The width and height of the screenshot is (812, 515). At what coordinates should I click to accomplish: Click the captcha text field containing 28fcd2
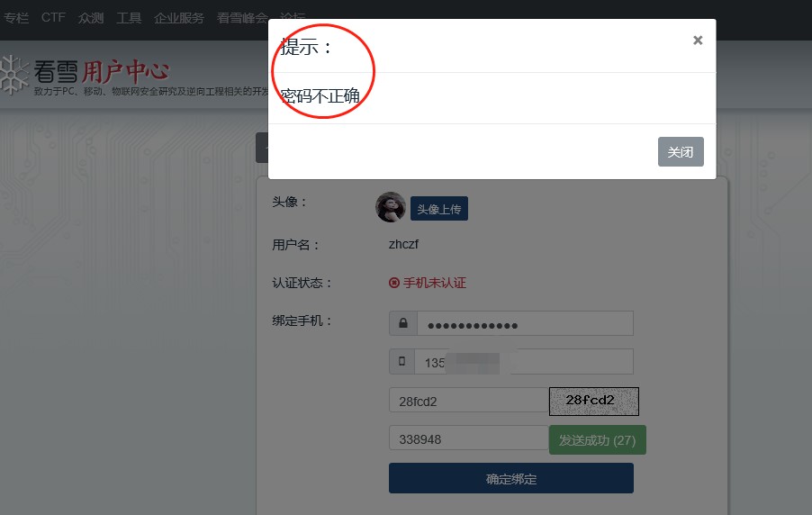tap(469, 400)
